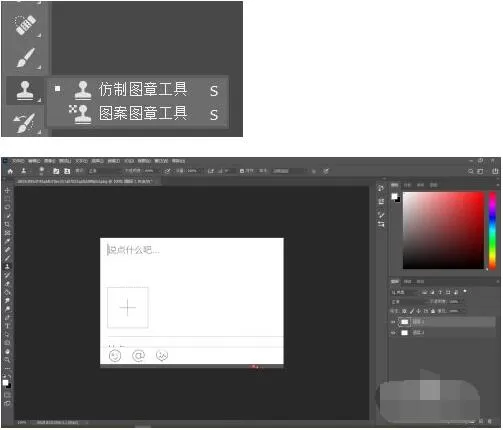Toggle lock image pixels brush icon
503x430 pixels.
pos(411,311)
